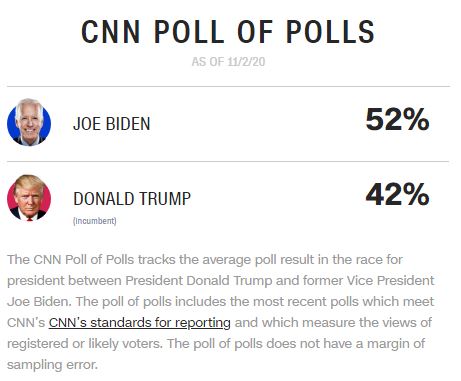The image size is (461, 381).
Task: Click the (Incumbent) label under Trump
Action: click(x=95, y=221)
